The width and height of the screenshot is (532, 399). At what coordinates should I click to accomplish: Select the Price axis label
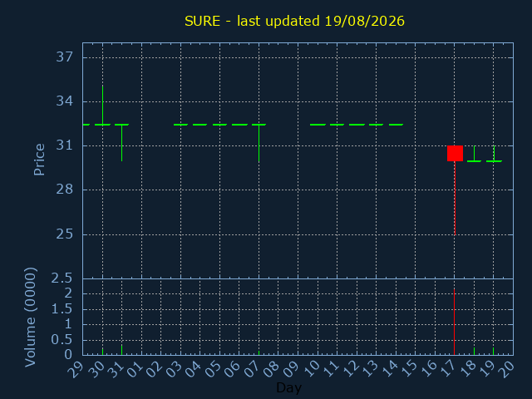coord(39,160)
